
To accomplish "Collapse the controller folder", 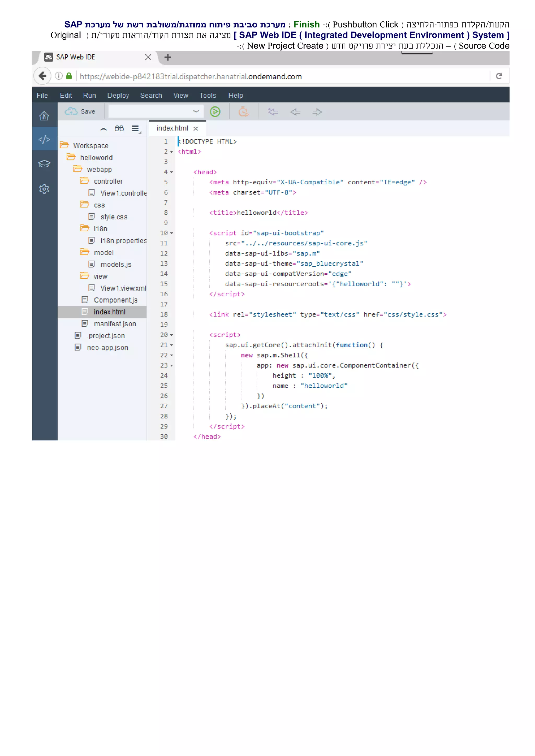I will 85,181.
